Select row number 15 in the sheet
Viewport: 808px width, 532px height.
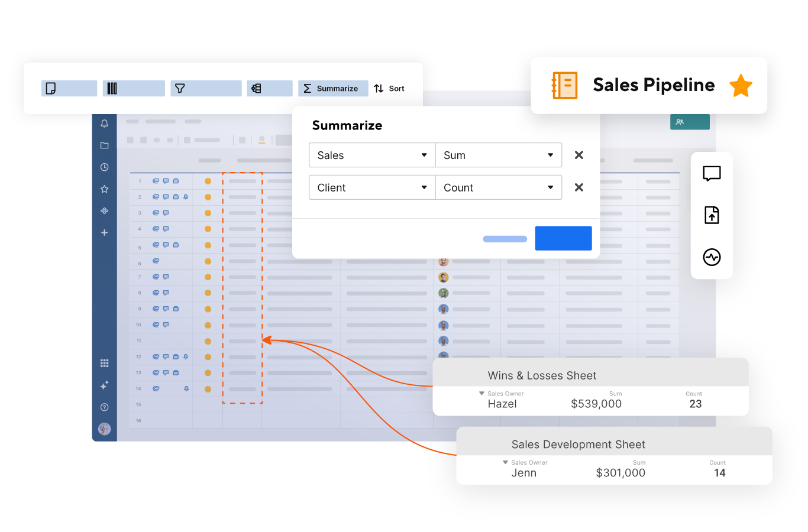pyautogui.click(x=138, y=405)
